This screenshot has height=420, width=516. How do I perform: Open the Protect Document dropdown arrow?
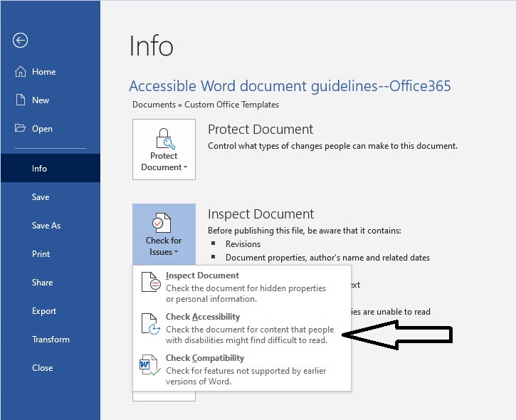coord(185,167)
